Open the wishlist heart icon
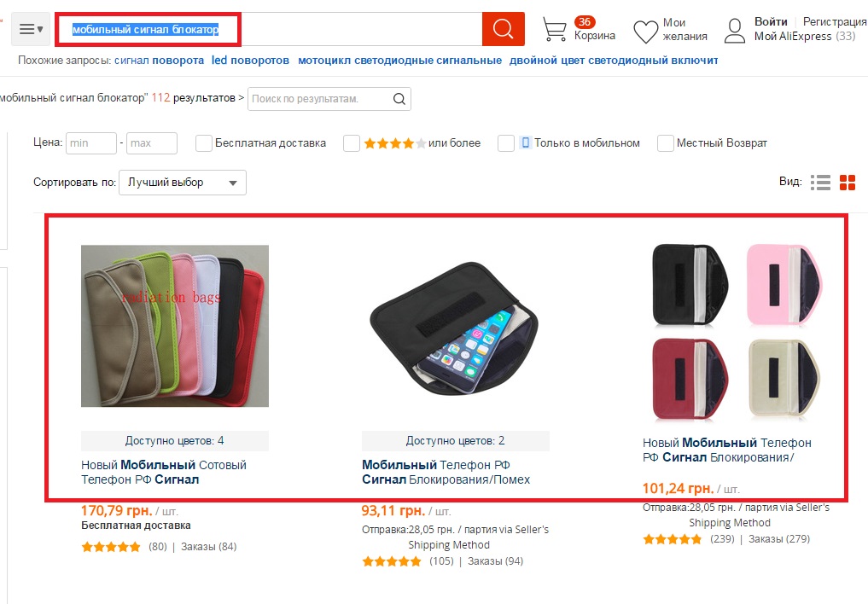The image size is (868, 604). (645, 31)
